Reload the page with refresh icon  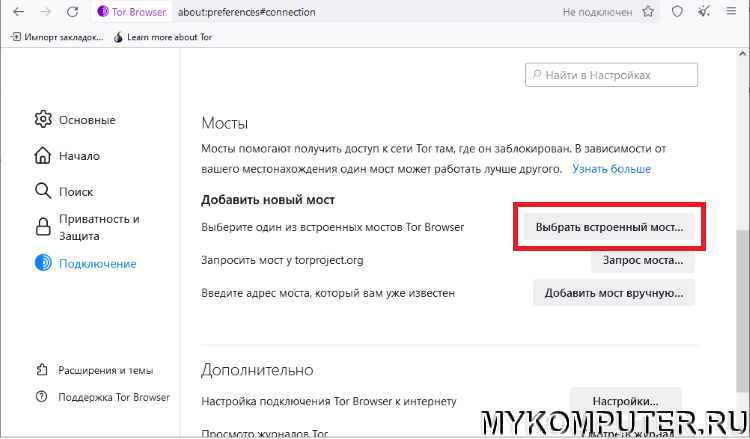pos(73,12)
